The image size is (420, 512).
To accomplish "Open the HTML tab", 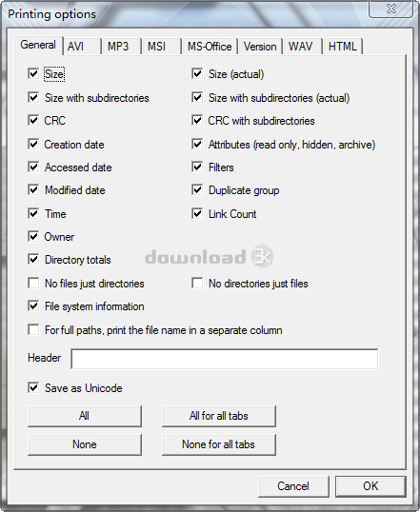I will click(x=343, y=47).
